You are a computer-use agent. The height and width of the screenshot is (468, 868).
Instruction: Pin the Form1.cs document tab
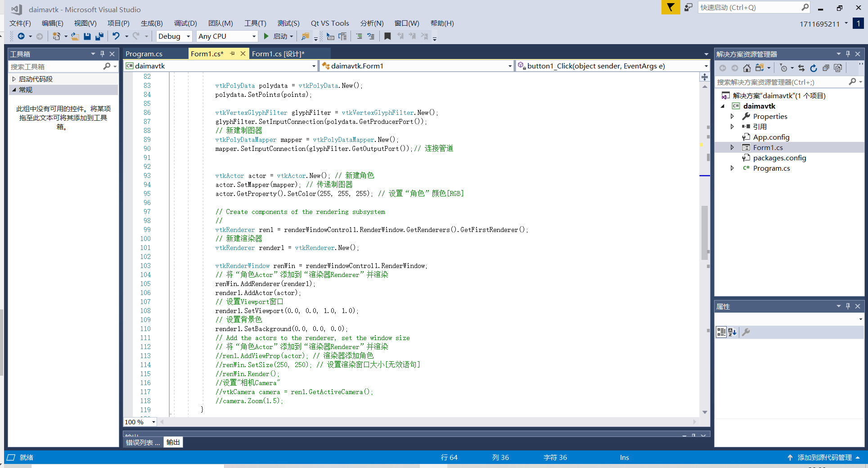coord(233,53)
